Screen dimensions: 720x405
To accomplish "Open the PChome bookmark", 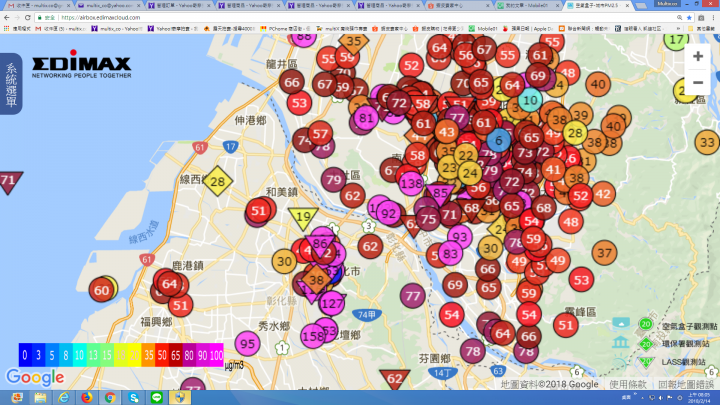I will point(285,28).
